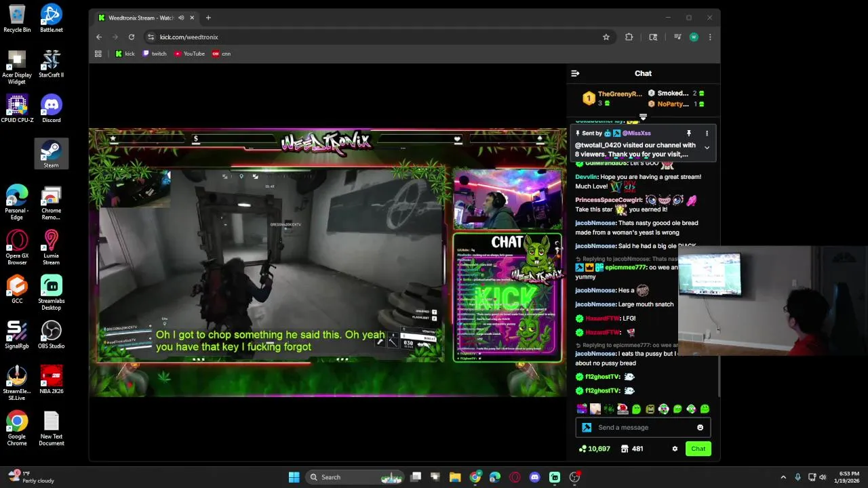Open taskbar volume control
868x488 pixels.
click(823, 477)
